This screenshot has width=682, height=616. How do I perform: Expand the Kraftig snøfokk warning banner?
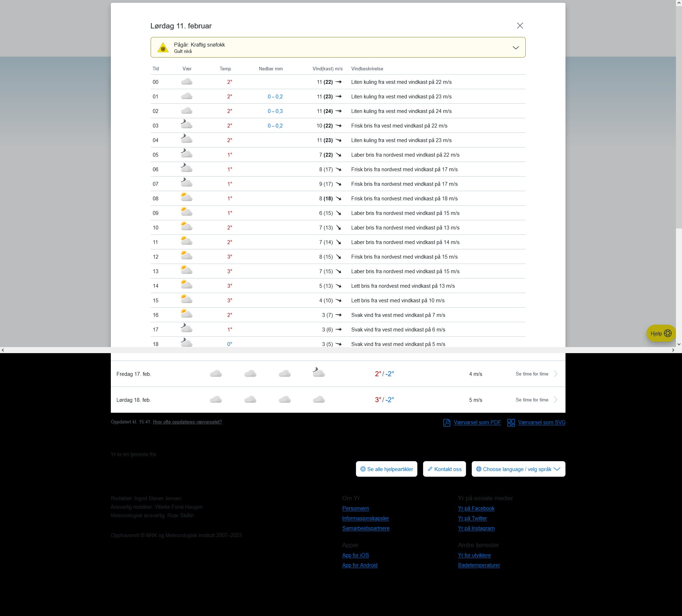(515, 48)
